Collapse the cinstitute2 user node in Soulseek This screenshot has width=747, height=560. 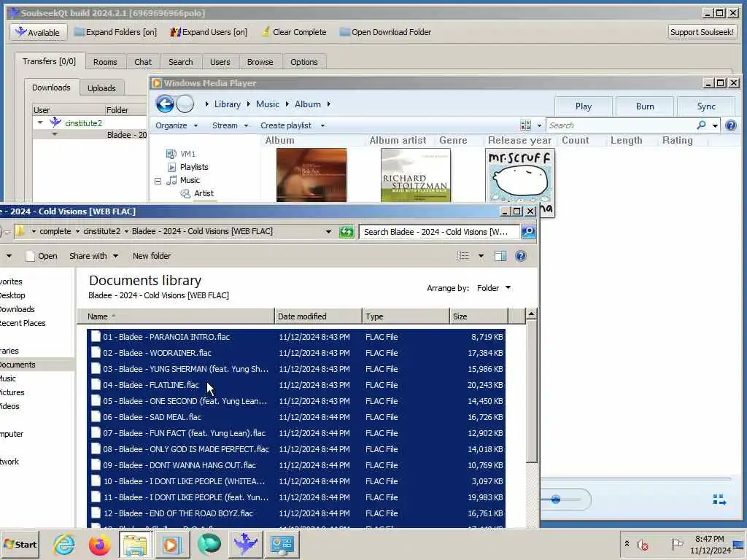click(x=41, y=122)
